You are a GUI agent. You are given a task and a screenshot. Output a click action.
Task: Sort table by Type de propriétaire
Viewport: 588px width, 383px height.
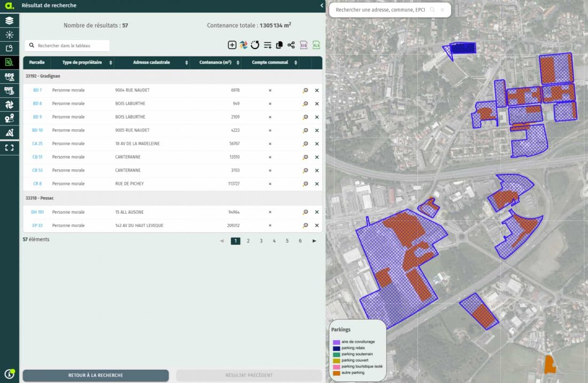click(111, 62)
